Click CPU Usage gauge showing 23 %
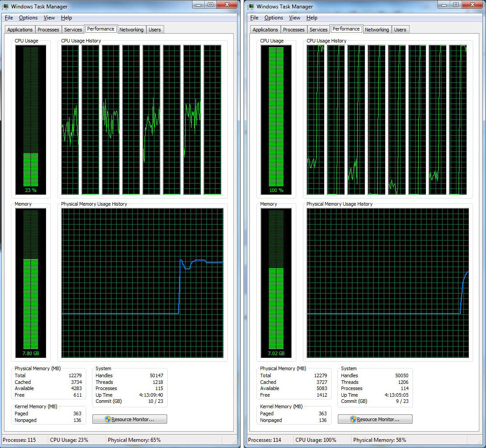The image size is (486, 448). [x=31, y=120]
